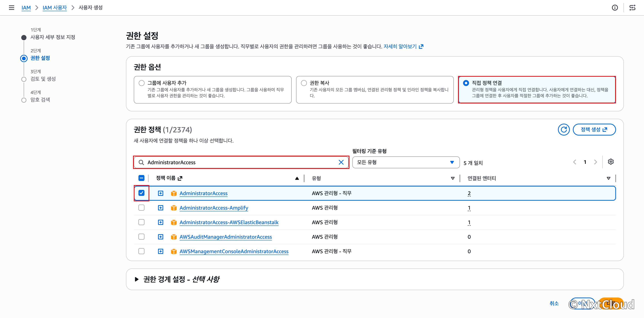This screenshot has width=644, height=318.
Task: Toggle the select-all policies checkbox
Action: pyautogui.click(x=141, y=178)
